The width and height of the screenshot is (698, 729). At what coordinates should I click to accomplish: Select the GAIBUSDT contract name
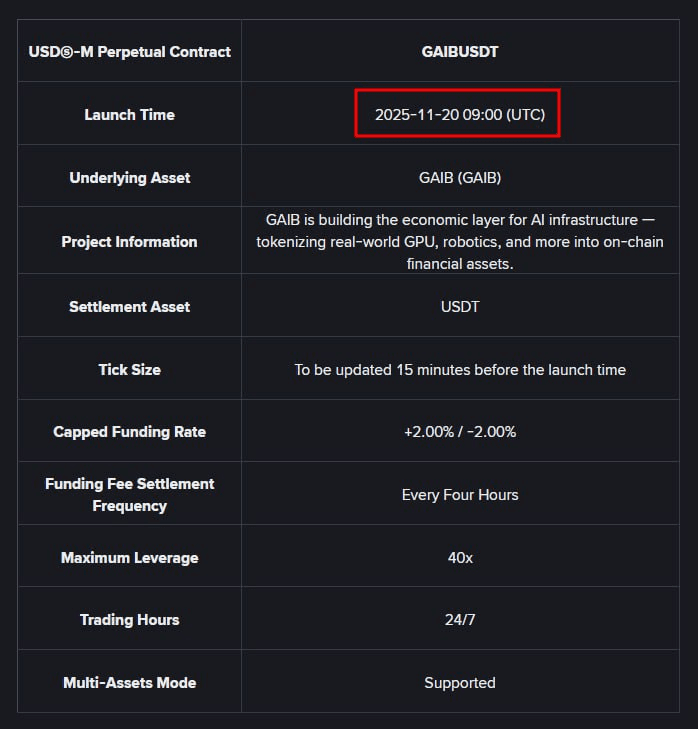point(460,51)
